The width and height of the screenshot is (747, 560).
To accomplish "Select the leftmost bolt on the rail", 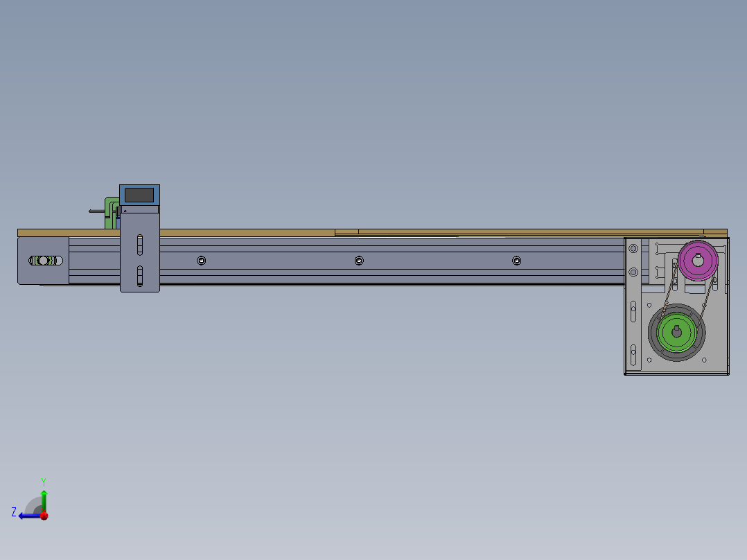I will coord(202,261).
